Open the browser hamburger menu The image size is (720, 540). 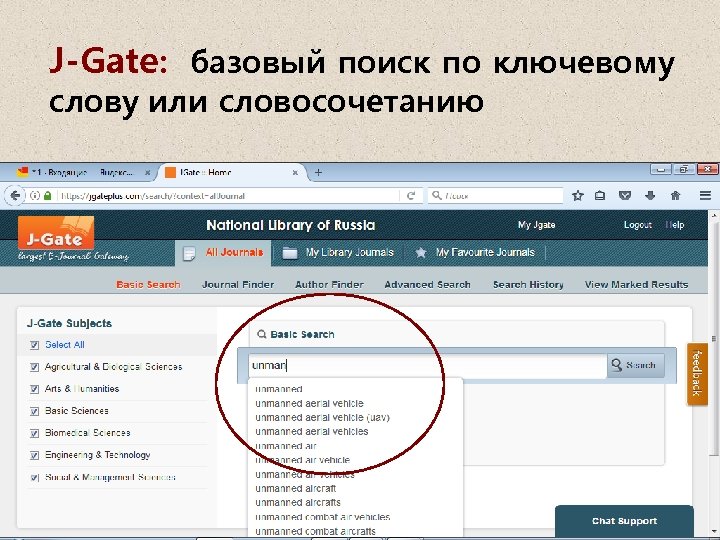[705, 196]
